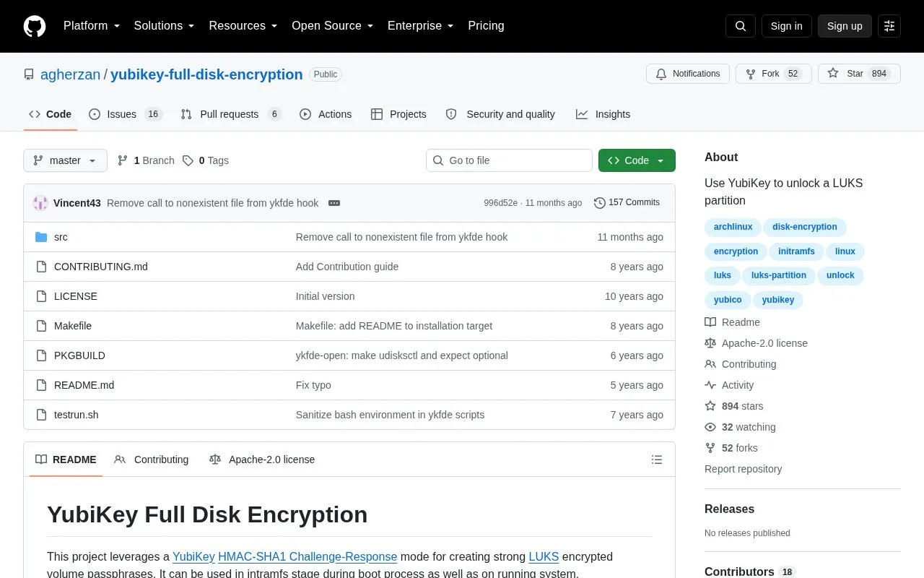
Task: Click the Sign up button
Action: [845, 26]
